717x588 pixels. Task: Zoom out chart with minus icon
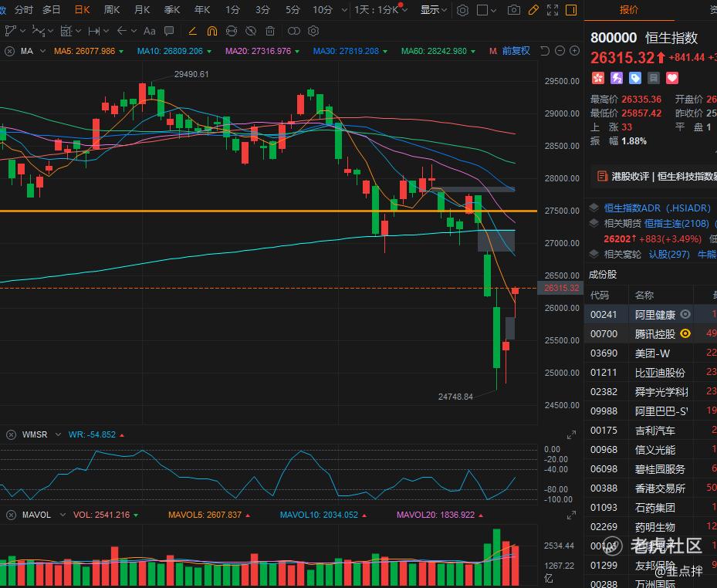pyautogui.click(x=560, y=51)
